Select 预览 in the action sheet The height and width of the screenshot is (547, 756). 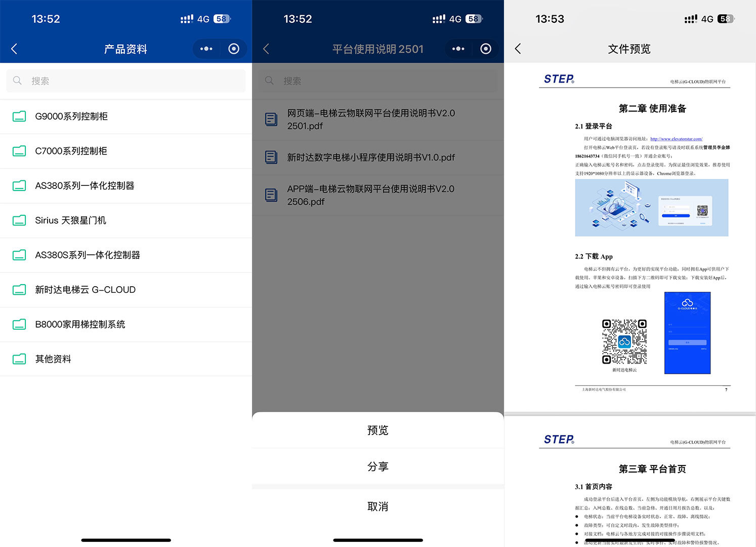pos(377,430)
